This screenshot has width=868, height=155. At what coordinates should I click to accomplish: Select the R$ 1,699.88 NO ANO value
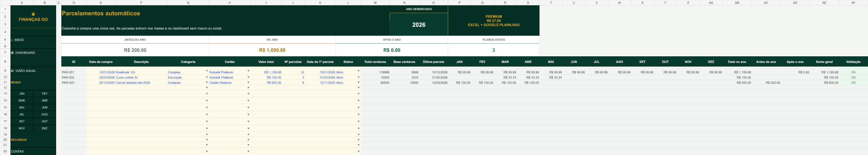pos(272,50)
